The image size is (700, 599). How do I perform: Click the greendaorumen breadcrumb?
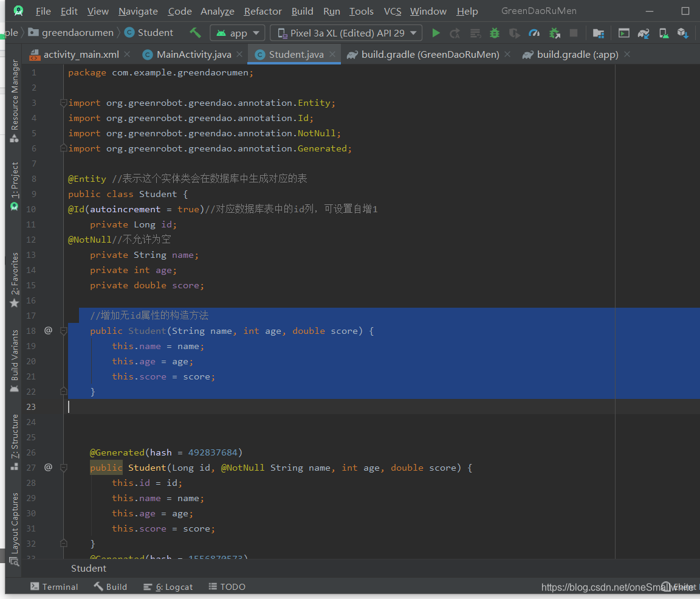pyautogui.click(x=71, y=33)
